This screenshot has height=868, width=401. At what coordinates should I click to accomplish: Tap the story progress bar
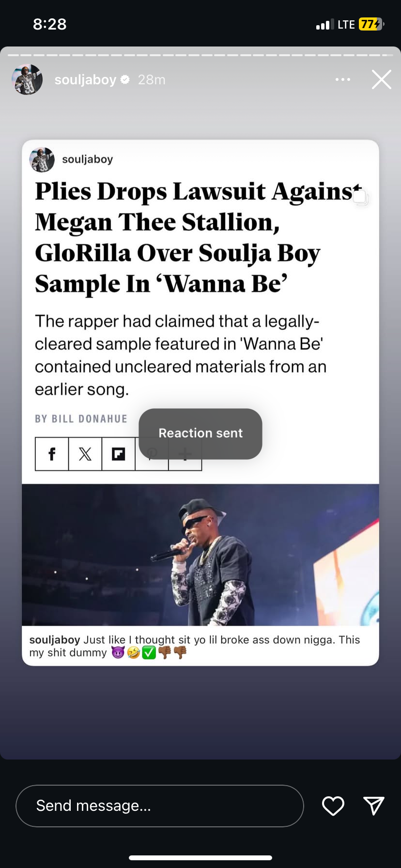pyautogui.click(x=200, y=55)
